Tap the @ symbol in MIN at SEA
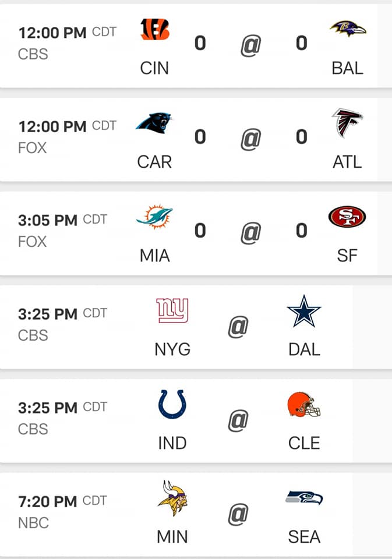Image resolution: width=392 pixels, height=559 pixels. pos(238,514)
